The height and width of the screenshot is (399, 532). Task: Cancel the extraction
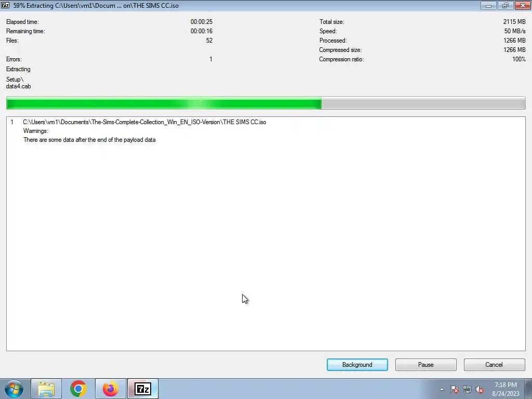pos(494,365)
